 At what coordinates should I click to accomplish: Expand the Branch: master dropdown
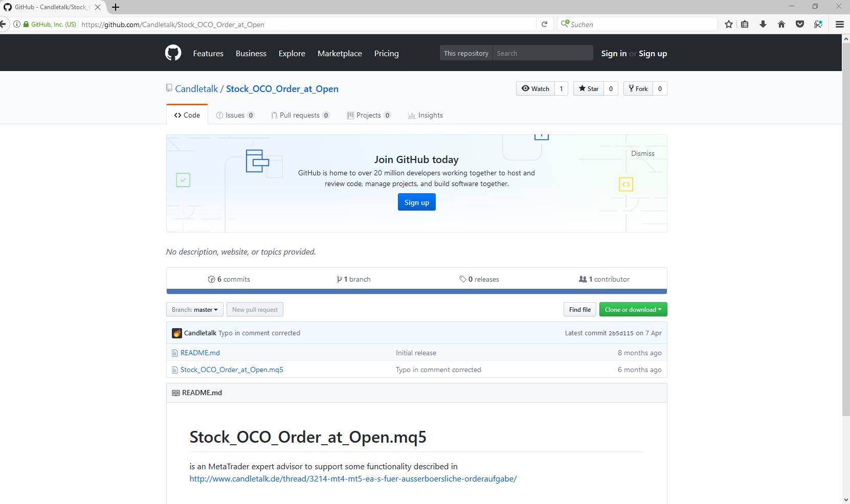click(194, 309)
